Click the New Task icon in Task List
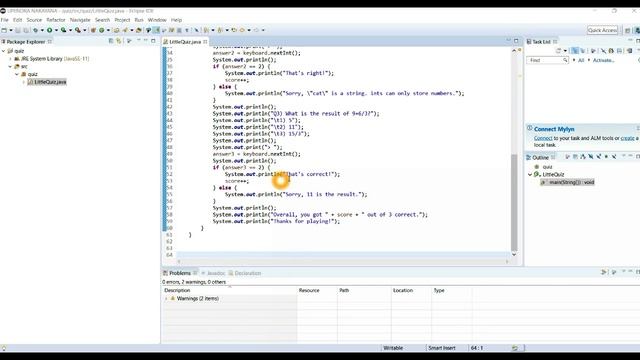Image resolution: width=640 pixels, height=360 pixels. click(558, 51)
